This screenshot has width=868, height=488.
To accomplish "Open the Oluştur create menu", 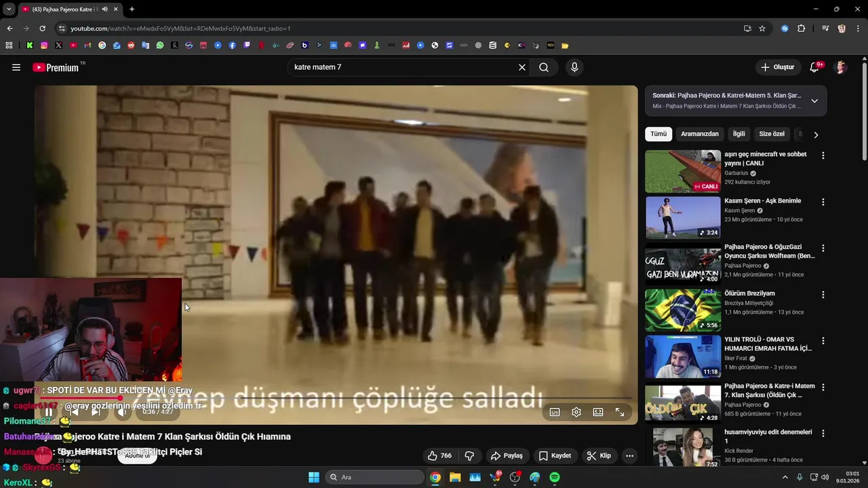I will pyautogui.click(x=778, y=67).
